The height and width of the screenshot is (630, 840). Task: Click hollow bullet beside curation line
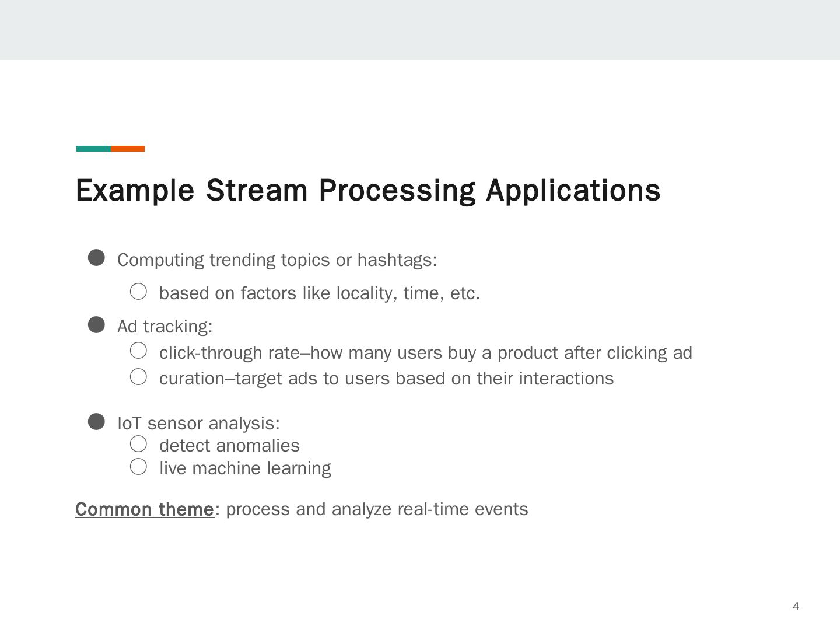click(x=138, y=377)
